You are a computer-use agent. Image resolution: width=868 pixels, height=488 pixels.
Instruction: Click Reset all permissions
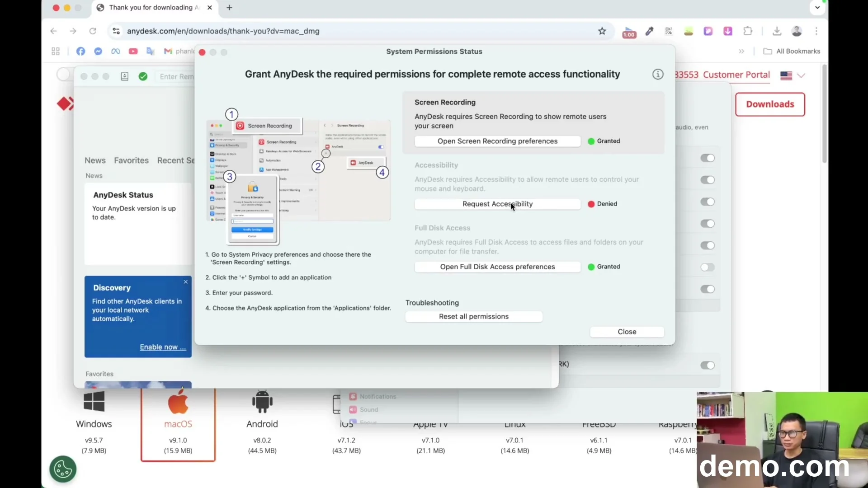474,316
